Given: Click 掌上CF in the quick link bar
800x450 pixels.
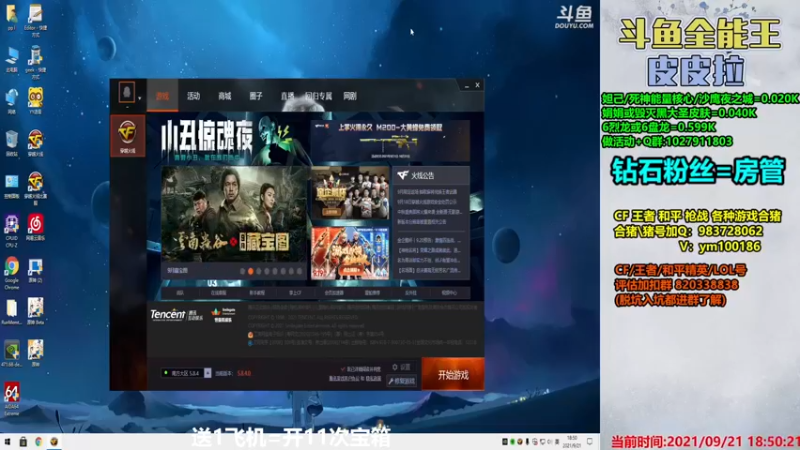Looking at the screenshot, I should point(295,293).
